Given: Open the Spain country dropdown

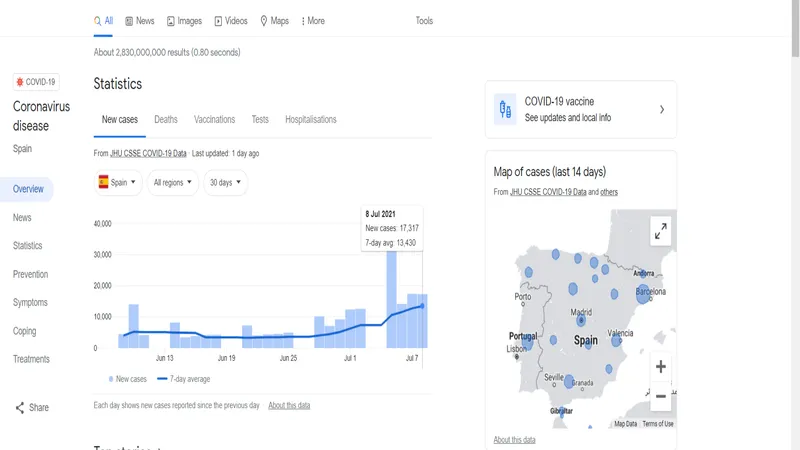Looking at the screenshot, I should tap(118, 182).
